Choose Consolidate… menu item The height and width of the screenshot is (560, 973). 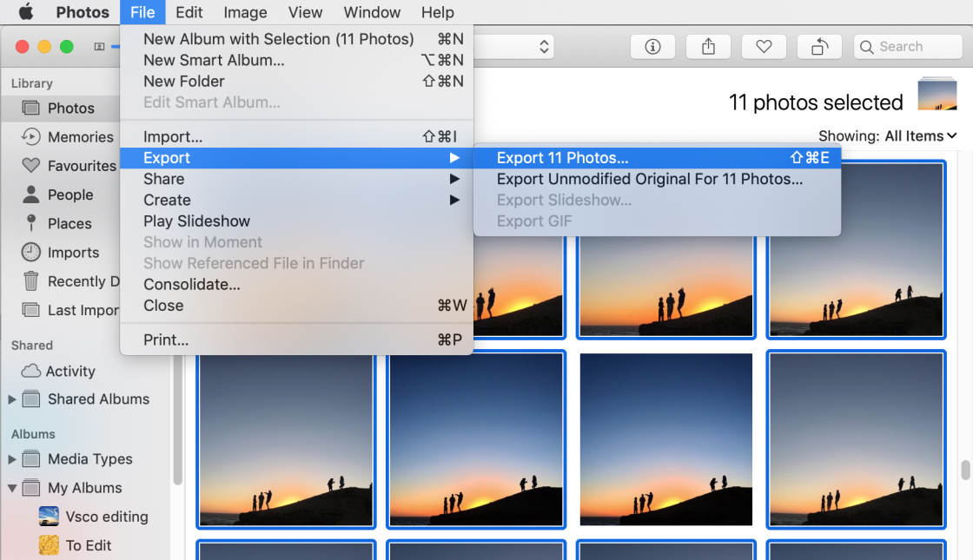pyautogui.click(x=296, y=284)
